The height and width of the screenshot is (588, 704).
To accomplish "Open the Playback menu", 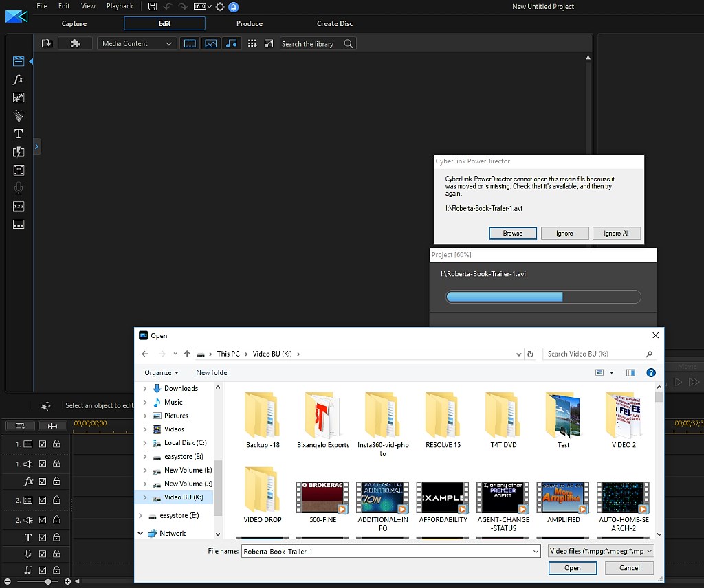I will coord(120,5).
